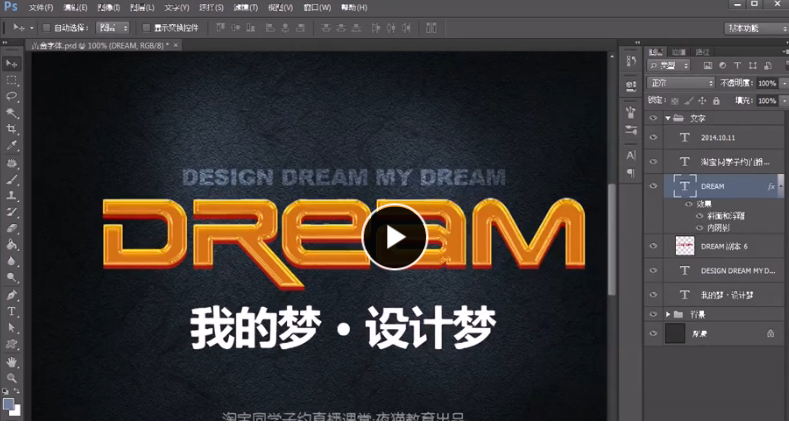789x444 pixels.
Task: Hide the DREAM copy 6 layer
Action: coord(653,246)
